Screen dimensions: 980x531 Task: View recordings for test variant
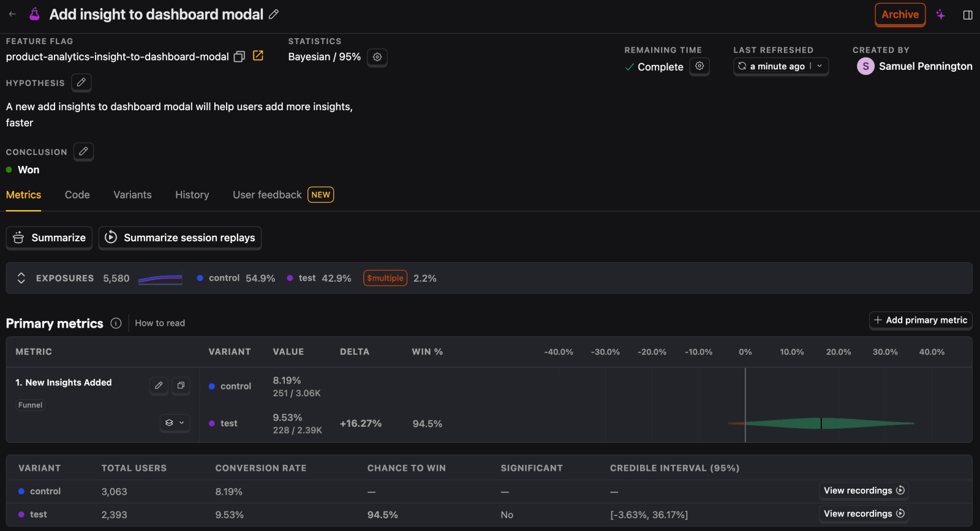click(x=864, y=514)
